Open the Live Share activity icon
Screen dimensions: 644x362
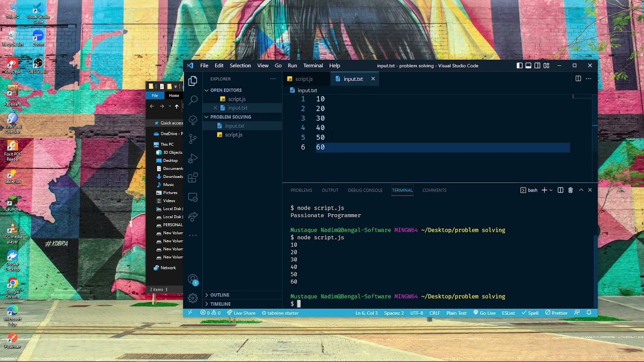point(193,217)
